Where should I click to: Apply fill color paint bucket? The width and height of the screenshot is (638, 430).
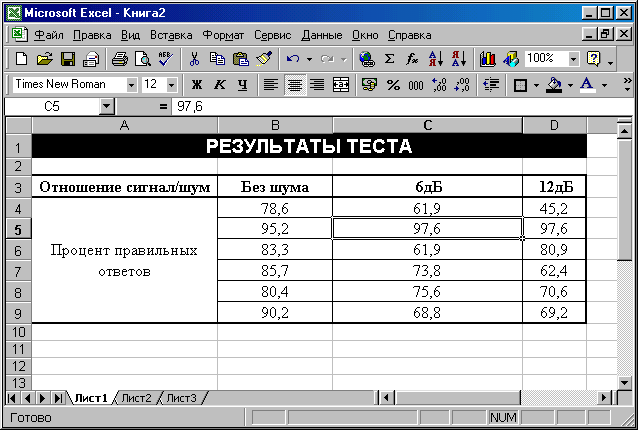[x=554, y=85]
